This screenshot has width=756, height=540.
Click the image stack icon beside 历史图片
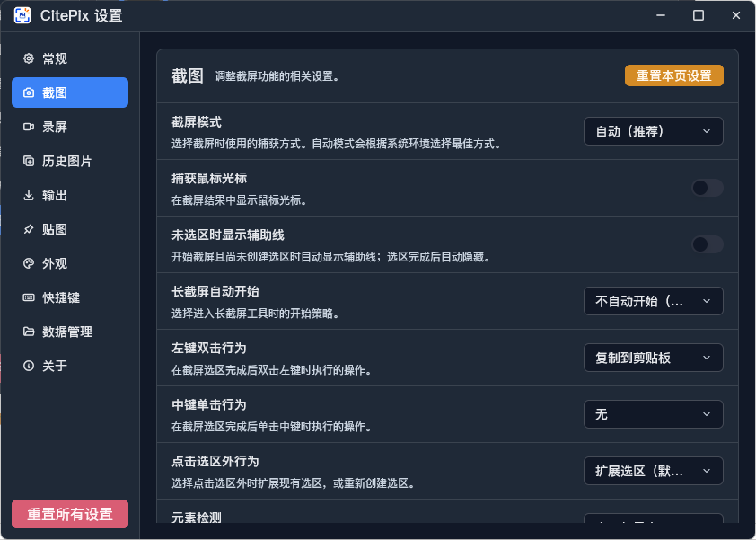pyautogui.click(x=29, y=161)
